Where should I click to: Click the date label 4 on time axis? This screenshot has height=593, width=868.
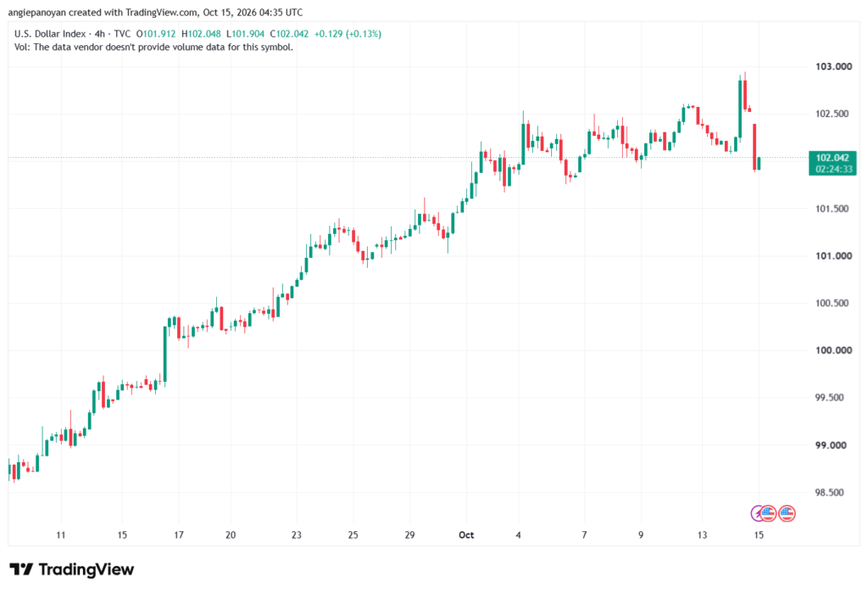click(x=518, y=534)
